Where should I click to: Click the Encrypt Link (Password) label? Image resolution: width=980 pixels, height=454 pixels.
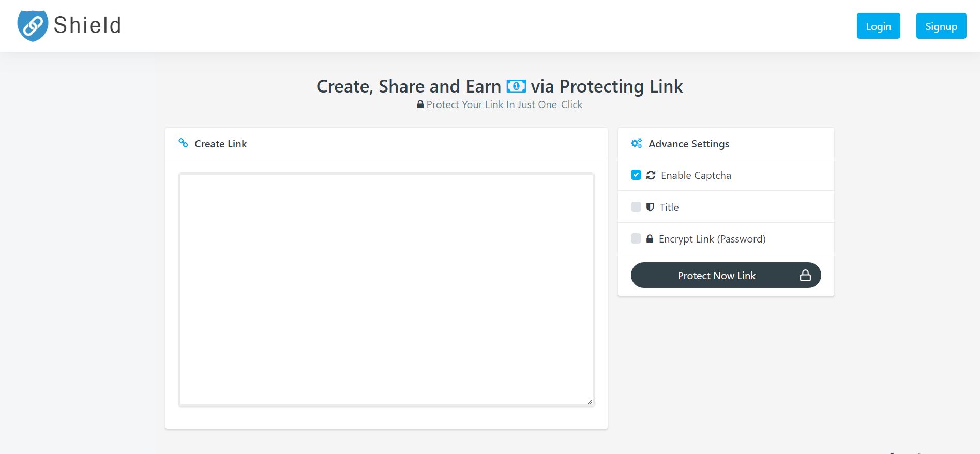coord(712,239)
